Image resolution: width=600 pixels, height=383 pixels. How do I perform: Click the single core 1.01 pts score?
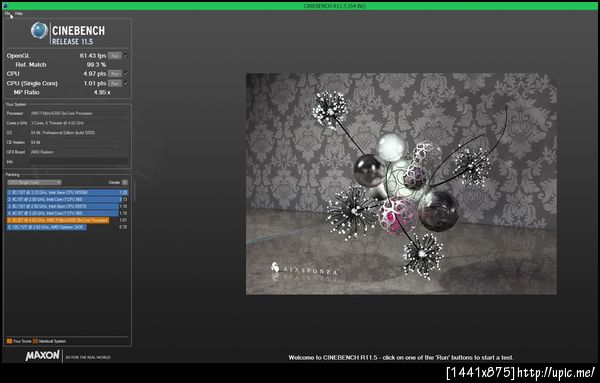point(95,83)
